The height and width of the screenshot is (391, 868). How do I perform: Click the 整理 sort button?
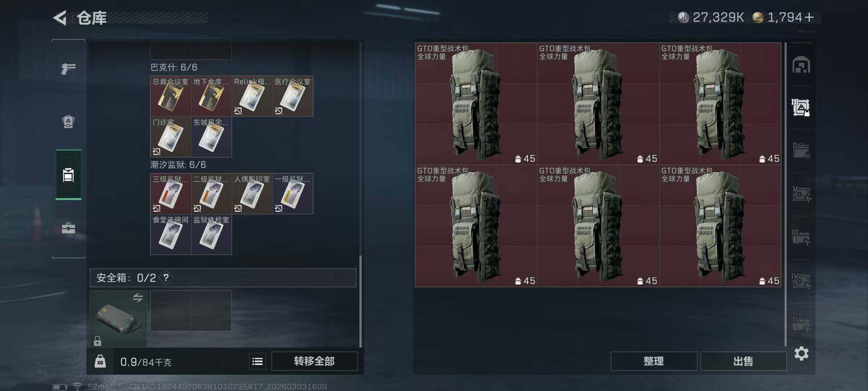654,361
